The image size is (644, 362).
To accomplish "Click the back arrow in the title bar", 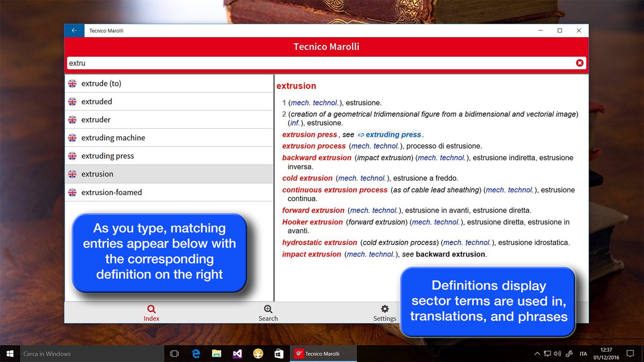I will tap(74, 30).
